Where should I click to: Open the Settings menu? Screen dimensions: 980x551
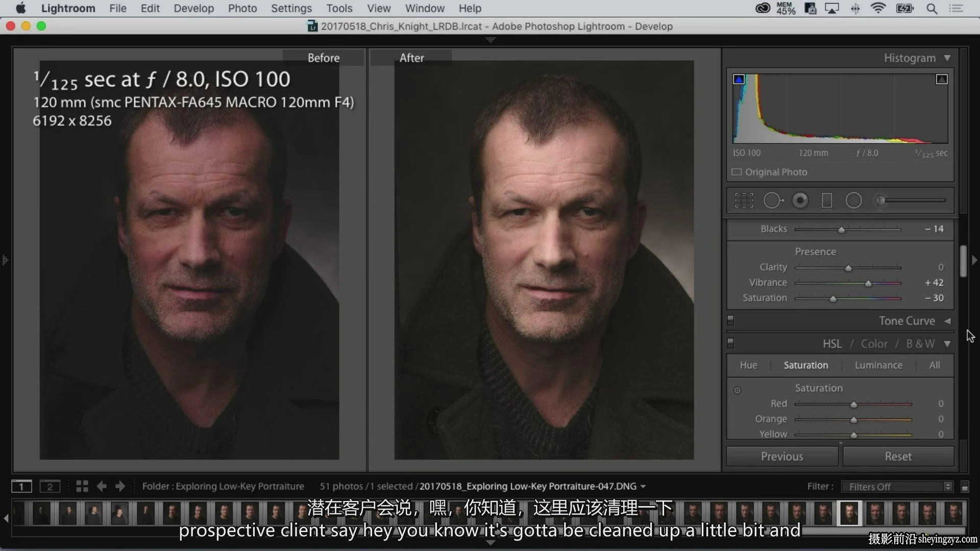[x=291, y=9]
